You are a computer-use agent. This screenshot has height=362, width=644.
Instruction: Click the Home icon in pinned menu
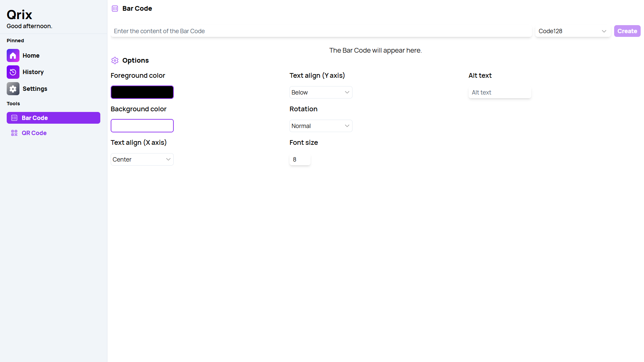13,55
